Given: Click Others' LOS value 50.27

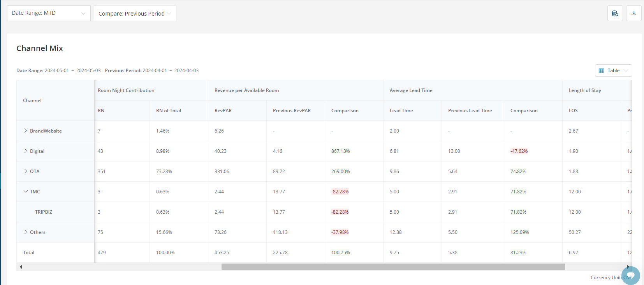Looking at the screenshot, I should click(x=575, y=232).
